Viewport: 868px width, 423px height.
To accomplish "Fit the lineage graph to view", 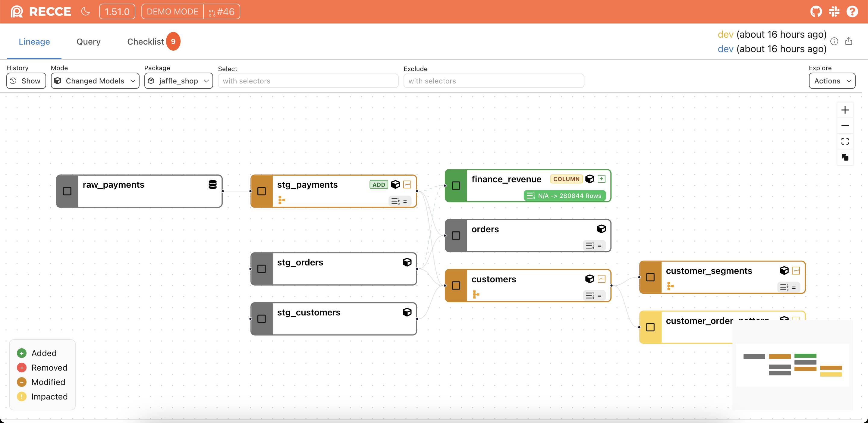I will pos(845,141).
